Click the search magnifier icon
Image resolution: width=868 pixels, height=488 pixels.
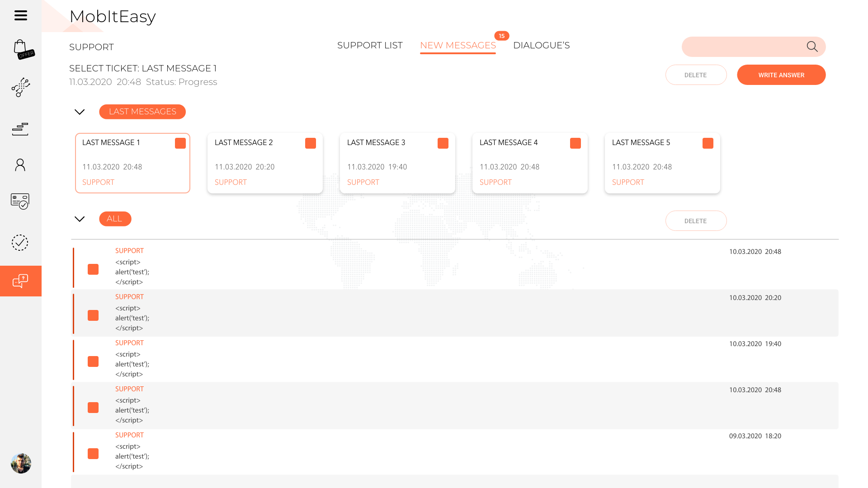[x=812, y=47]
